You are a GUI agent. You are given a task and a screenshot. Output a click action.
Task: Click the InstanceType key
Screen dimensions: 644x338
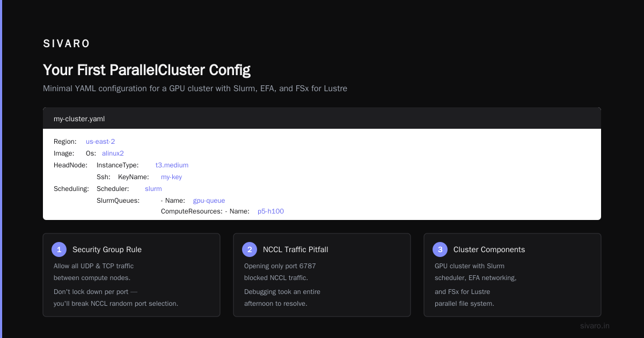(118, 165)
